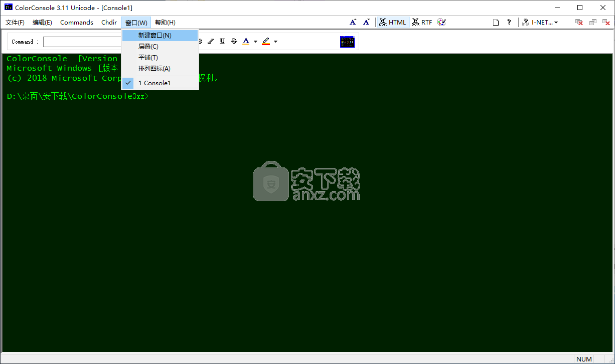Choose 排列图标(A) menu entry
Viewport: 615px width, 364px height.
160,69
